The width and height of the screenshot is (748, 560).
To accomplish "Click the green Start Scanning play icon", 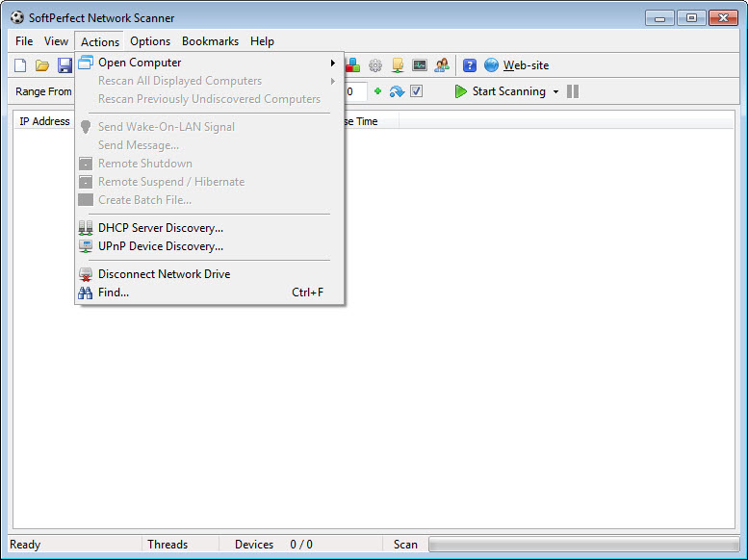I will [x=460, y=91].
